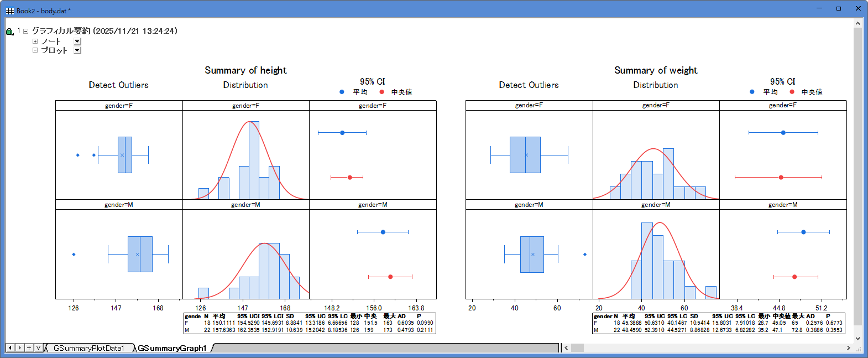Click the horizontal scrollbar thumb
868x358 pixels.
(577, 347)
